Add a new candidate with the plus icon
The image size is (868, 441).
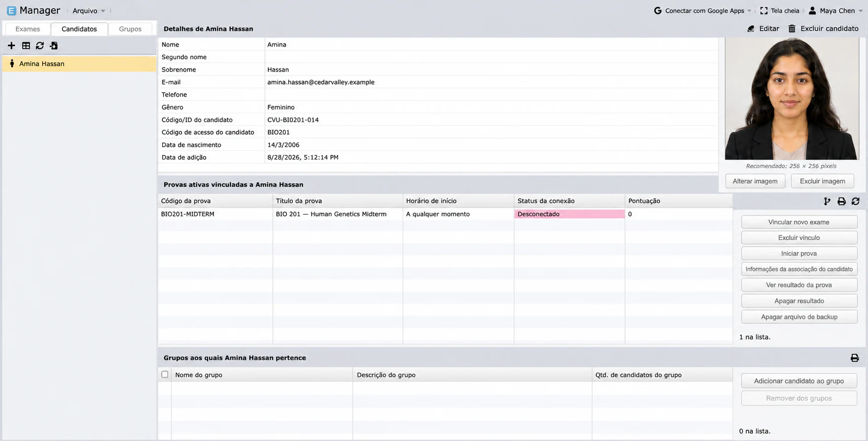[11, 45]
